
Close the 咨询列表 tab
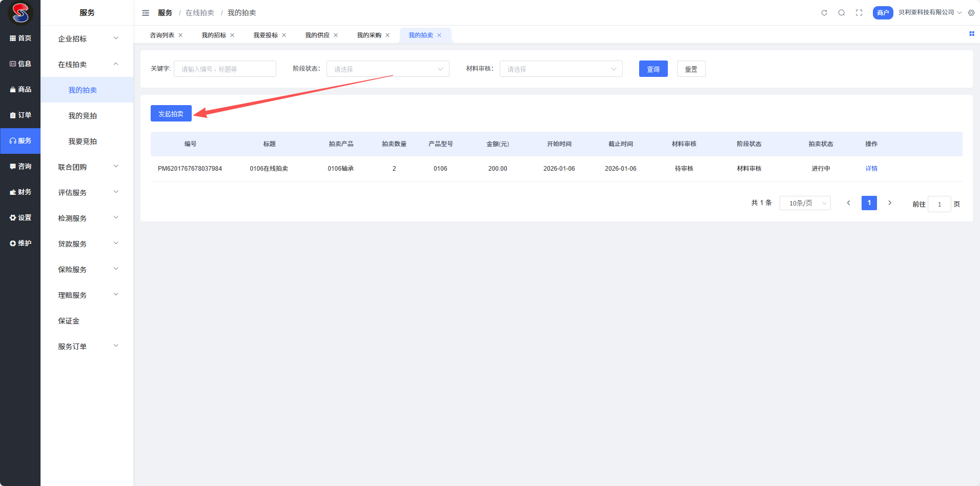[180, 35]
